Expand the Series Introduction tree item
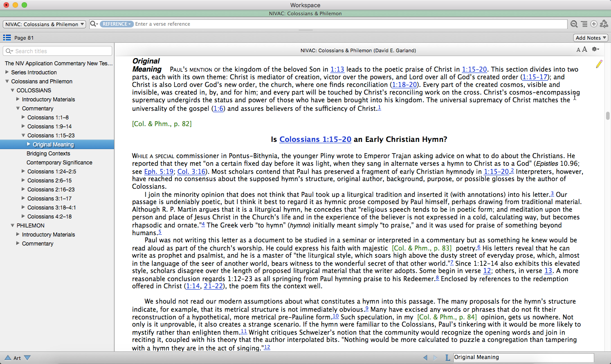The image size is (611, 364). [7, 73]
